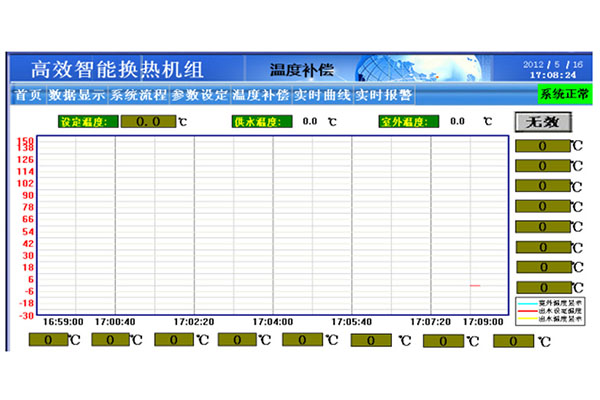Open the 实时曲线 tab
Image resolution: width=600 pixels, height=400 pixels.
click(322, 95)
